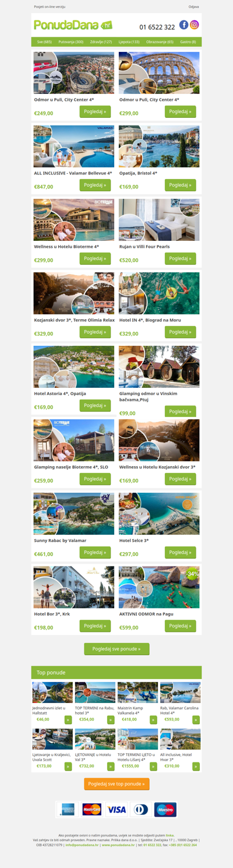Open the Sve (685) category
233x868 pixels.
point(44,42)
